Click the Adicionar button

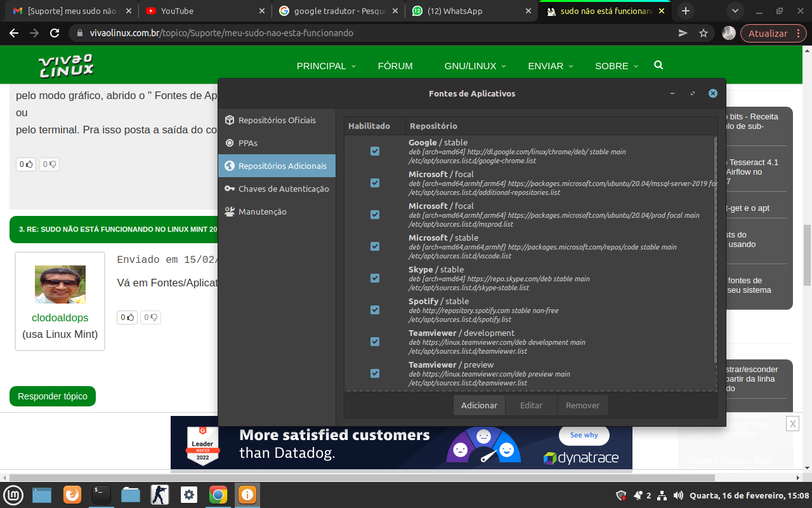479,405
